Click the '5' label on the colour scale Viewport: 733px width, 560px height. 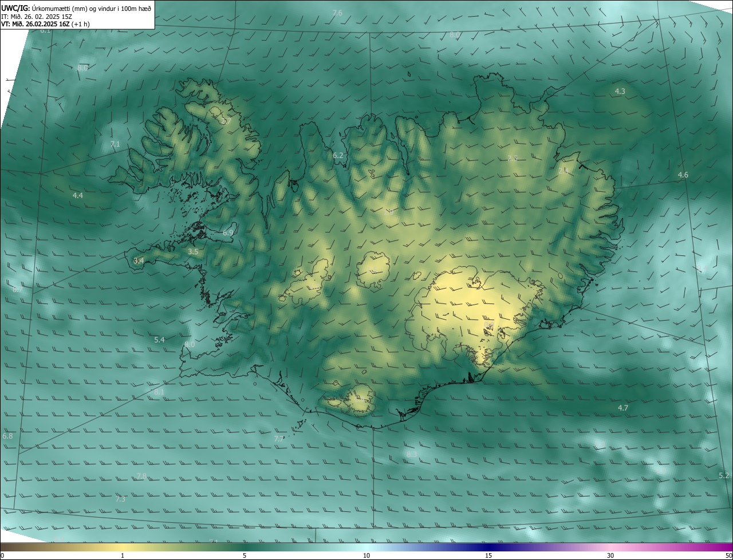(245, 555)
